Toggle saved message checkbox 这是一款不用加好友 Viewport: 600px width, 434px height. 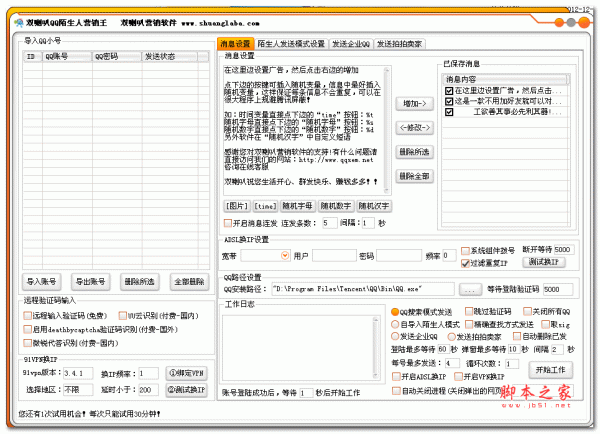(x=449, y=101)
